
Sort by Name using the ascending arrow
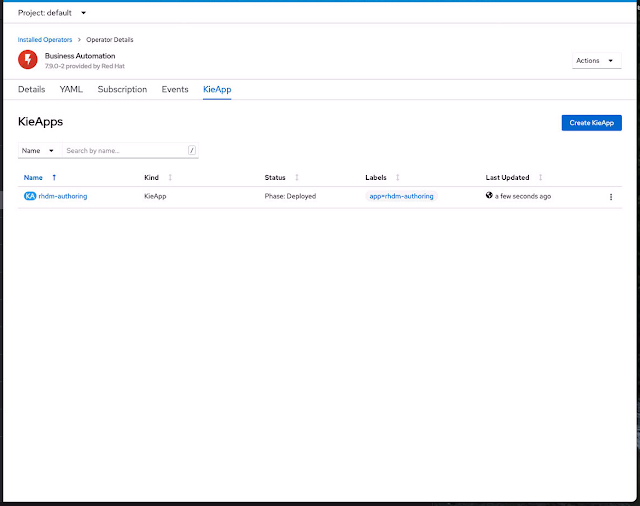[54, 177]
